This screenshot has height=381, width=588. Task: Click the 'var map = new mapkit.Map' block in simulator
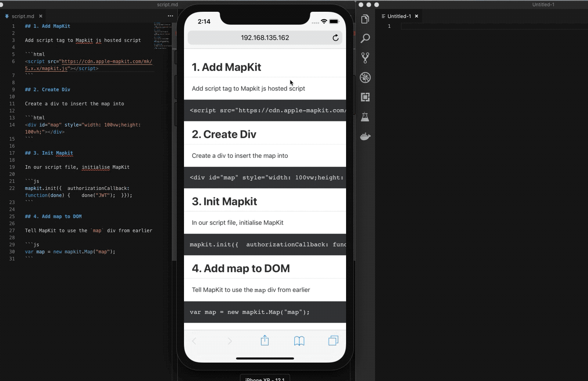point(265,312)
